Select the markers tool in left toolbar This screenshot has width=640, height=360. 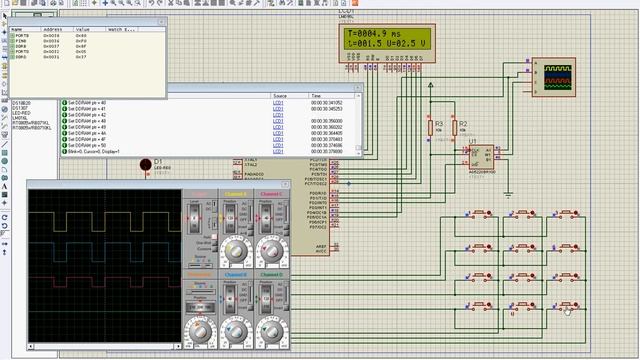tap(4, 203)
